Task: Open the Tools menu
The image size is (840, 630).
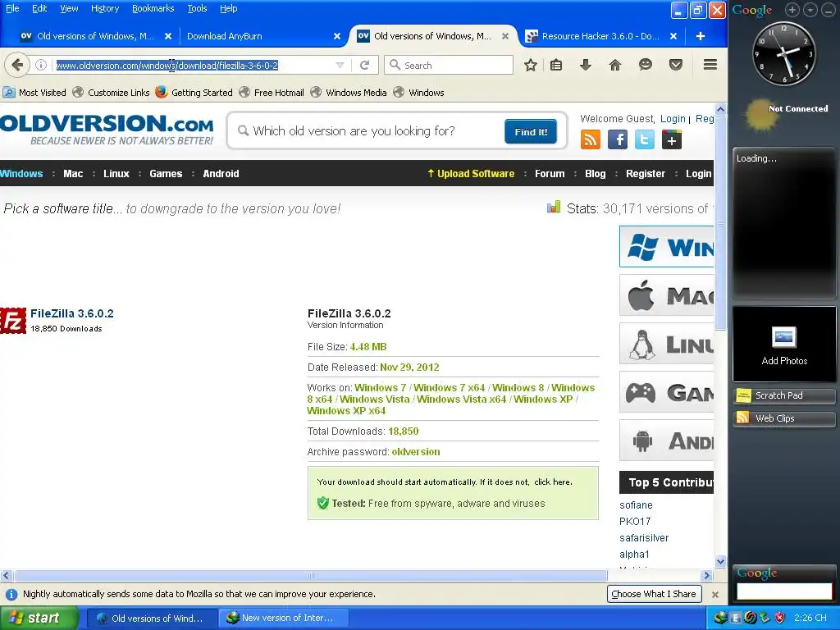Action: 197,8
